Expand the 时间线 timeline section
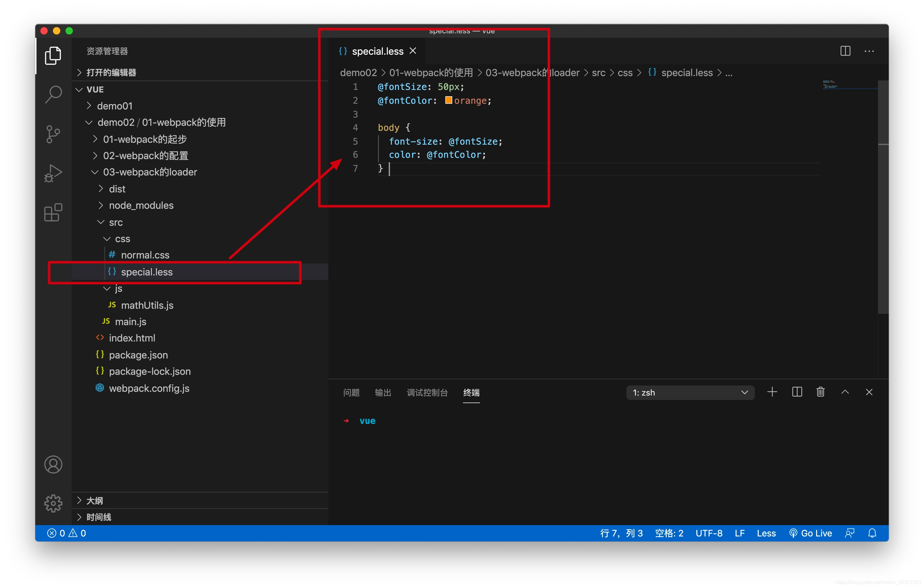Image resolution: width=924 pixels, height=588 pixels. 199,517
